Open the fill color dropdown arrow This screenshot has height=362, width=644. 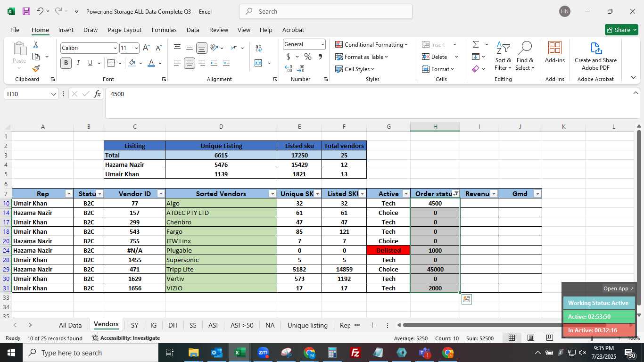point(140,63)
